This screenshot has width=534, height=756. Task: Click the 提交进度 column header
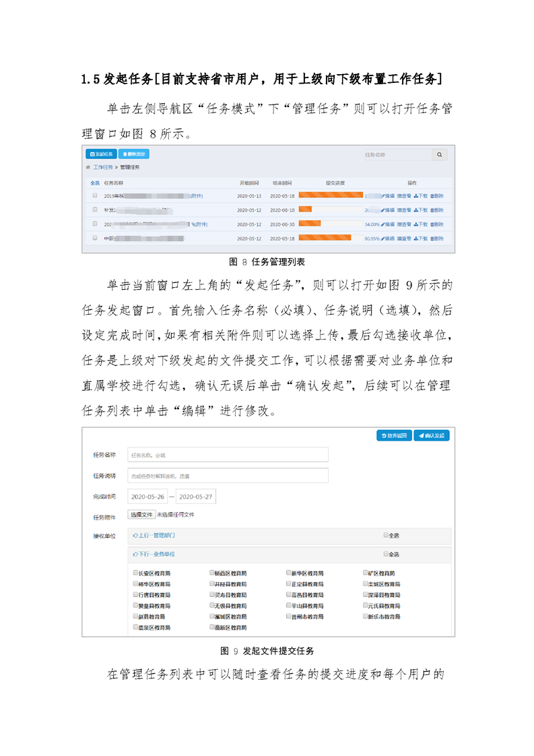coord(335,183)
